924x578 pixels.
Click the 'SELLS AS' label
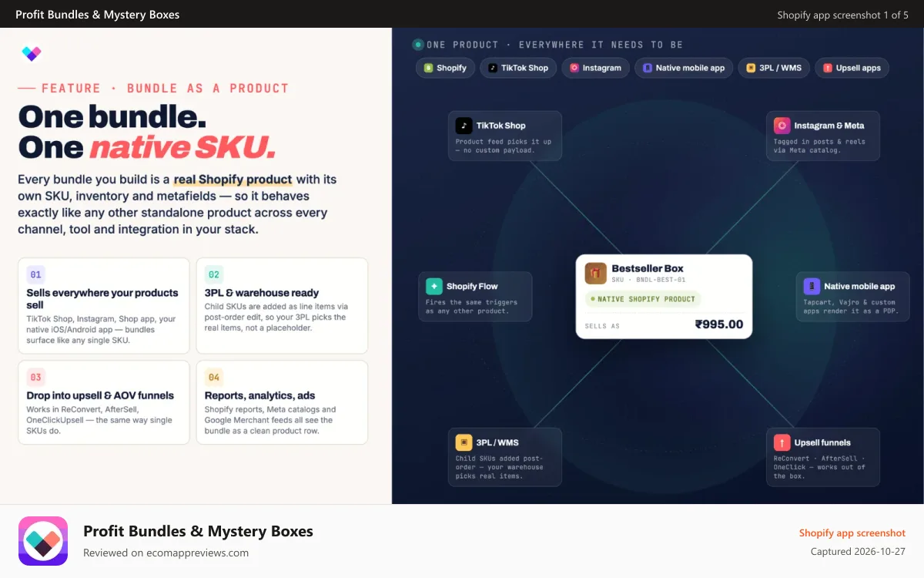coord(602,326)
